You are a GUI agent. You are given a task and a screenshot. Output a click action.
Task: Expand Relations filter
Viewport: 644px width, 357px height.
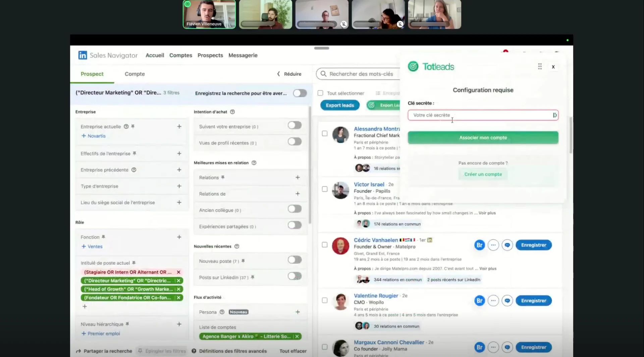298,177
